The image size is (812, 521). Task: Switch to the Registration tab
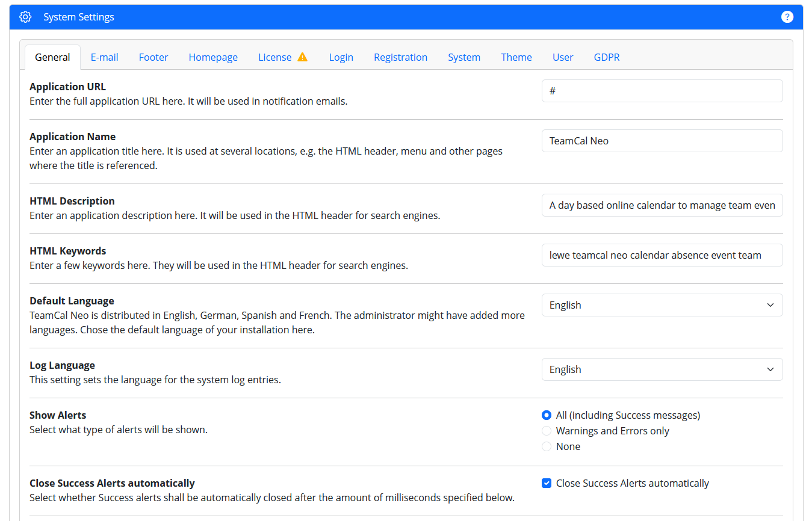click(400, 57)
